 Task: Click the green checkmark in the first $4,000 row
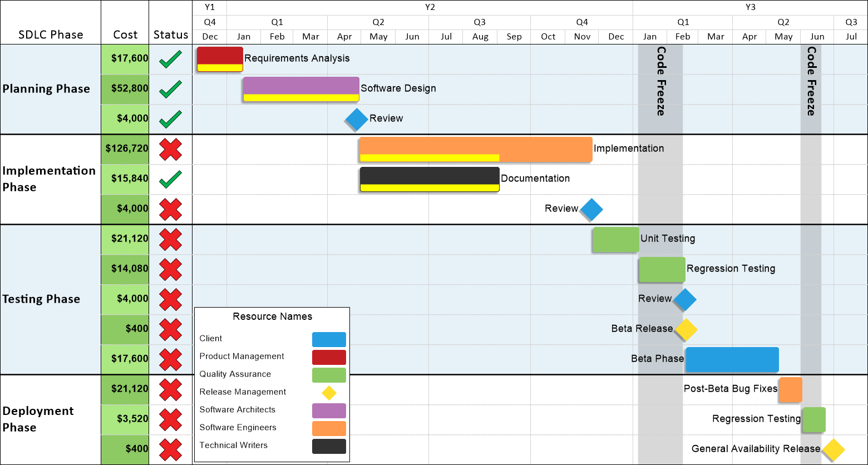tap(170, 119)
